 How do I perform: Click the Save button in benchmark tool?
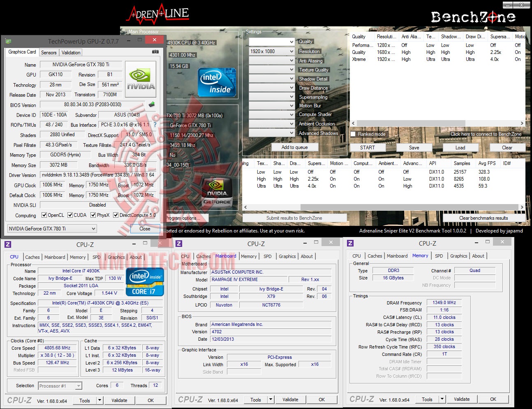click(414, 148)
